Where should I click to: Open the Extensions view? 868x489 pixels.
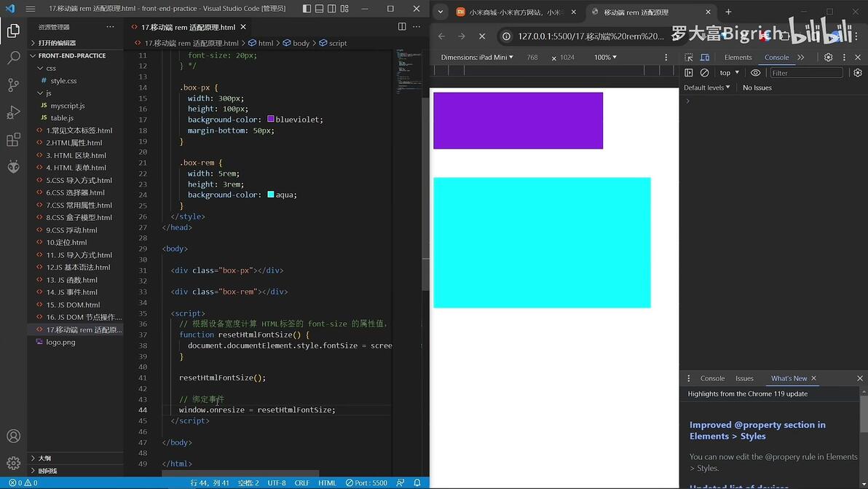click(x=13, y=139)
